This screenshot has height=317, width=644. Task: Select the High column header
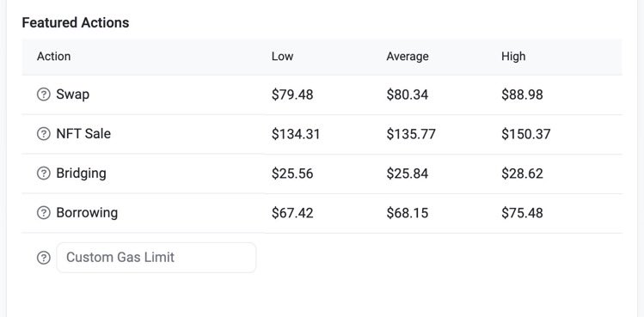pos(513,56)
